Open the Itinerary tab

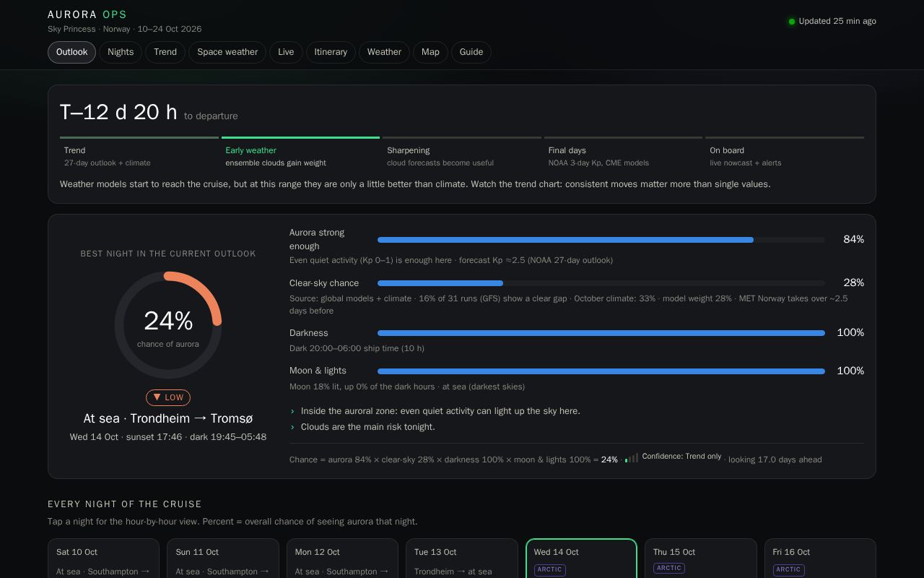331,52
